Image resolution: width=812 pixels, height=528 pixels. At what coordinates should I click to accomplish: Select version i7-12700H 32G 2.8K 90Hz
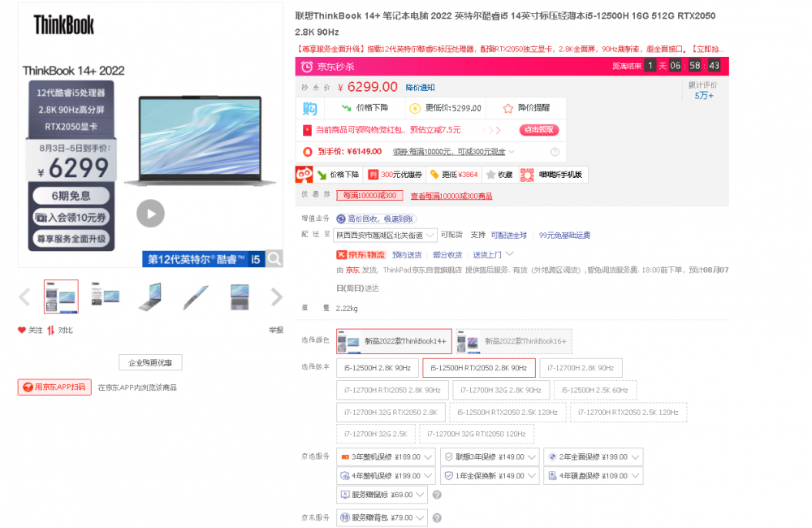(500, 390)
